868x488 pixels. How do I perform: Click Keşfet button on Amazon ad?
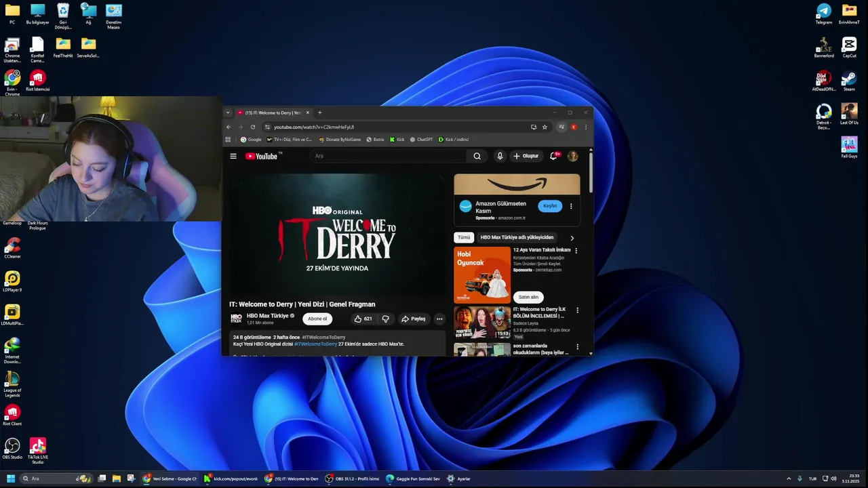(550, 206)
